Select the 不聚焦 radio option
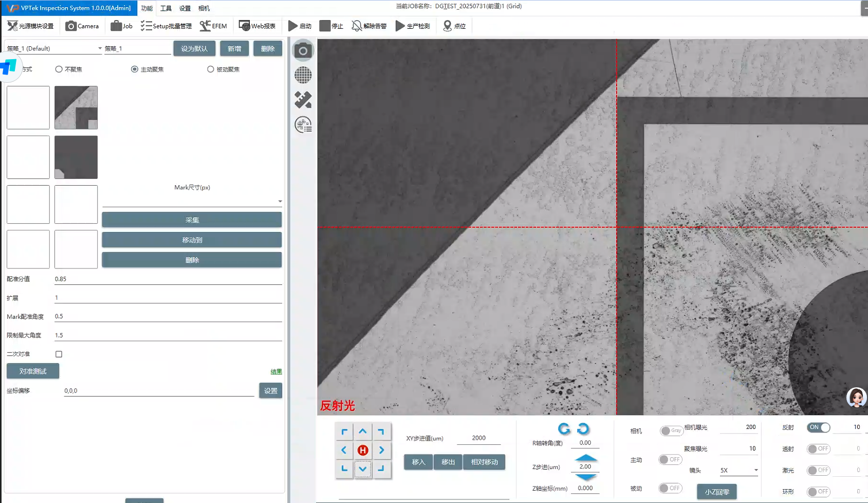The height and width of the screenshot is (503, 868). coord(59,69)
